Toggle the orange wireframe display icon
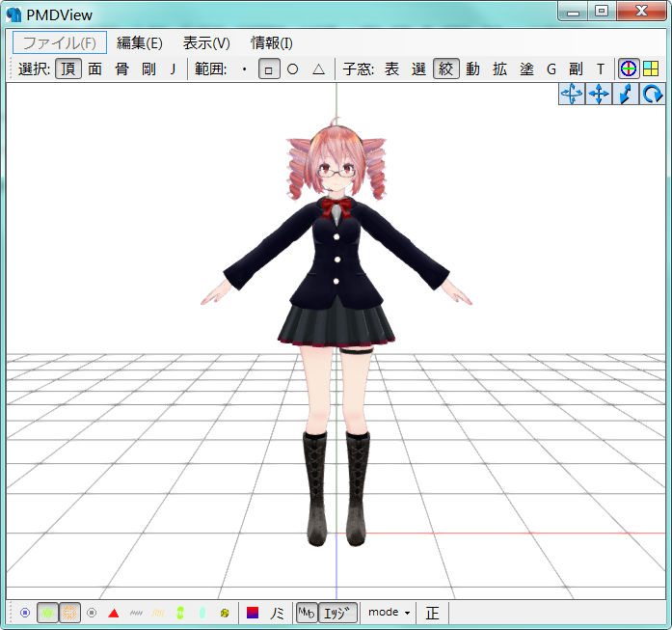Image resolution: width=672 pixels, height=630 pixels. (x=69, y=613)
